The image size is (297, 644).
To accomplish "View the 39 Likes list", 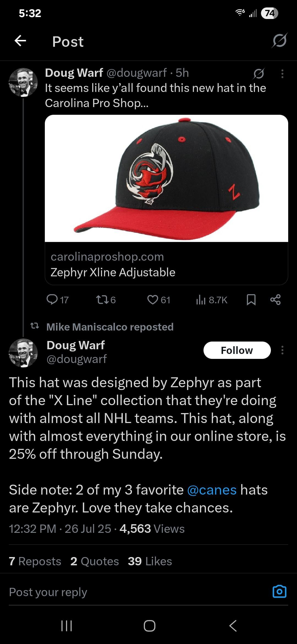I will [150, 561].
